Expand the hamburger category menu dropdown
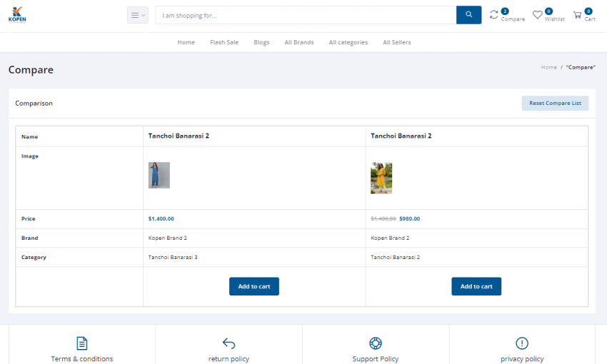Screen dimensions: 607x364 137,15
